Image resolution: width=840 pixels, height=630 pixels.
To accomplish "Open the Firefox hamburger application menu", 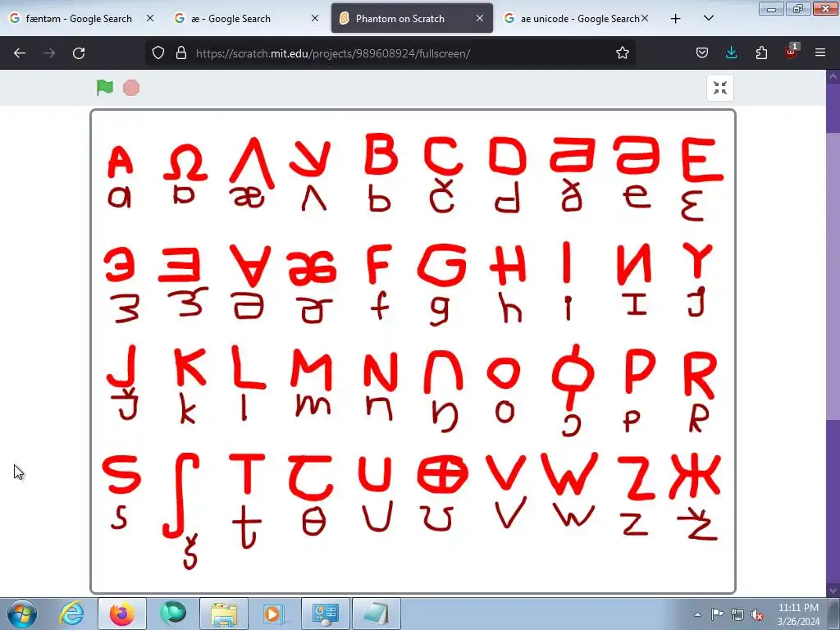I will (820, 53).
